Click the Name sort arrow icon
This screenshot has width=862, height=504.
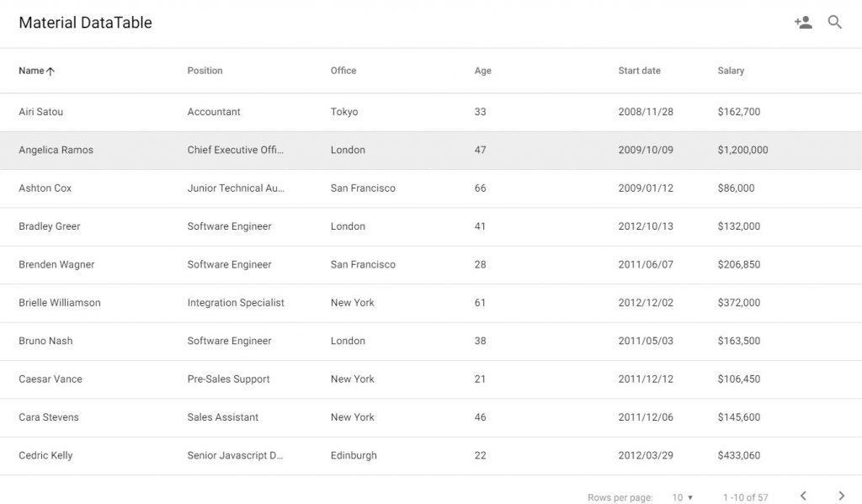click(x=51, y=71)
